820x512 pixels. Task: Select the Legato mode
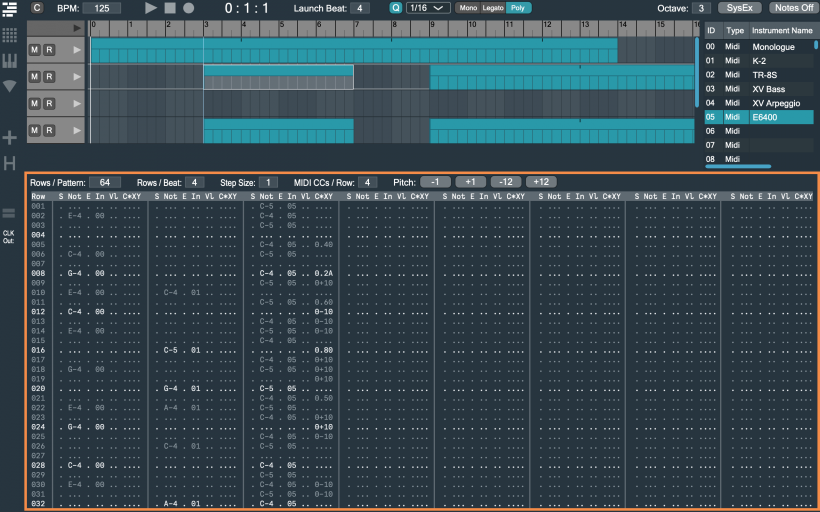[x=493, y=8]
